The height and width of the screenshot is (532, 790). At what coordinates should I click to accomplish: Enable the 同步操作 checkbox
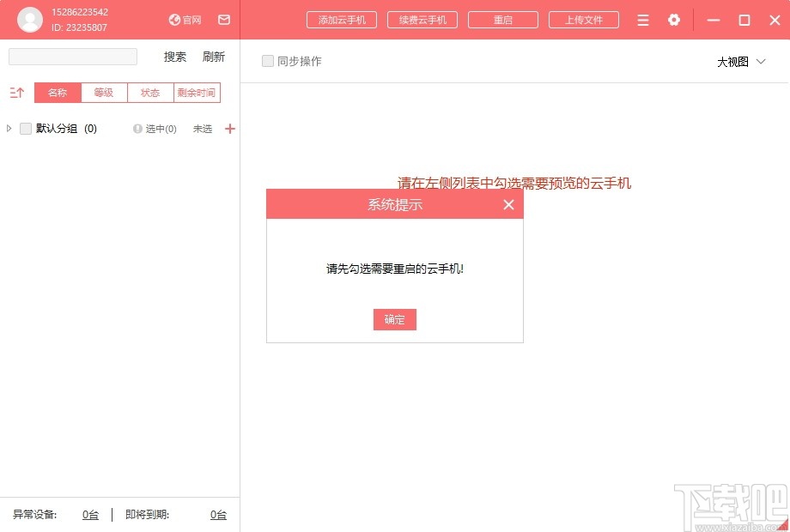click(267, 61)
